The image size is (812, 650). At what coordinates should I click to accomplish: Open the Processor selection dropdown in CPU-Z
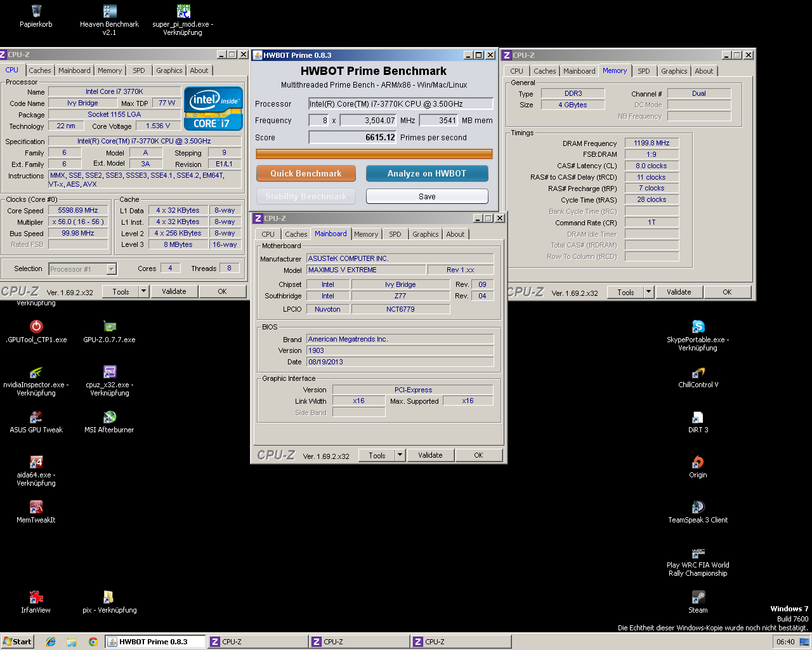point(111,269)
